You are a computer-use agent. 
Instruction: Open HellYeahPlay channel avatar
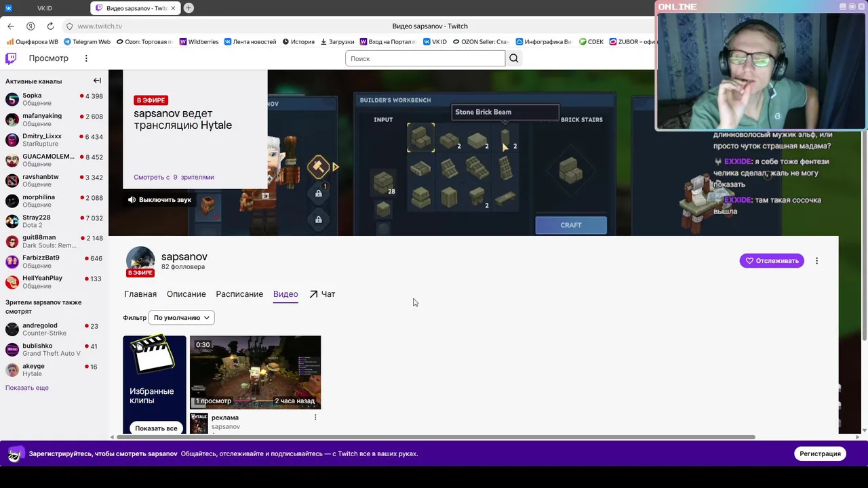coord(12,282)
